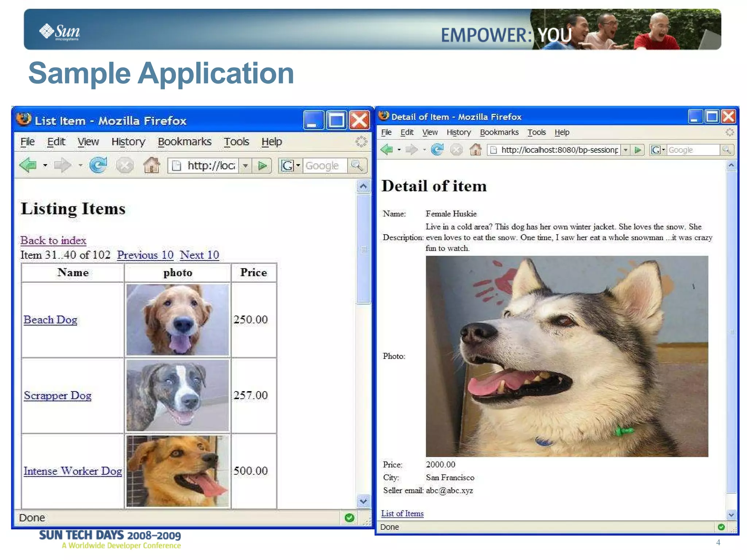Click throbber activity icon in Detail of Item window

[x=729, y=132]
